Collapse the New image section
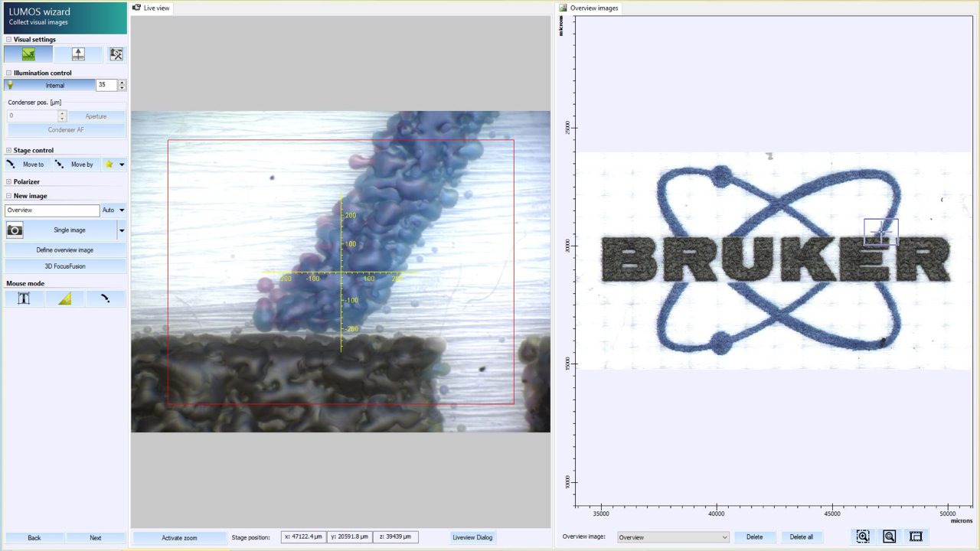 point(9,197)
